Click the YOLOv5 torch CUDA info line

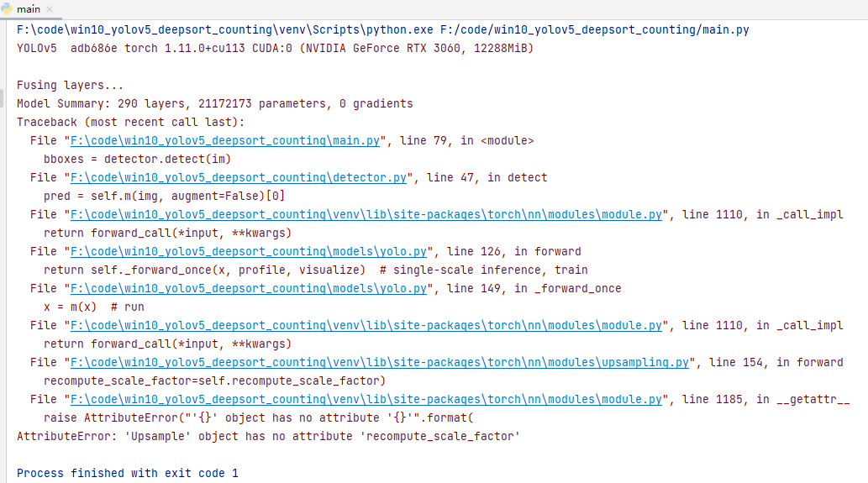(275, 49)
